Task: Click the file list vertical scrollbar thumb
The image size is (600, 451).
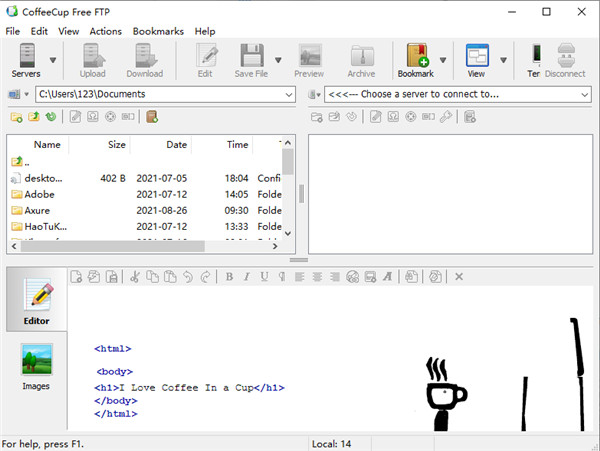Action: 288,162
